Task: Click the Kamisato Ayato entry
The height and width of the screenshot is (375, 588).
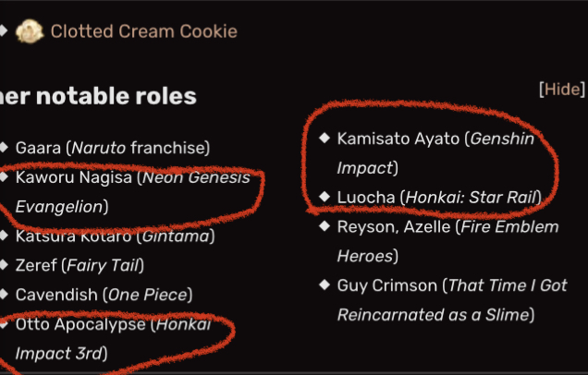Action: [435, 153]
